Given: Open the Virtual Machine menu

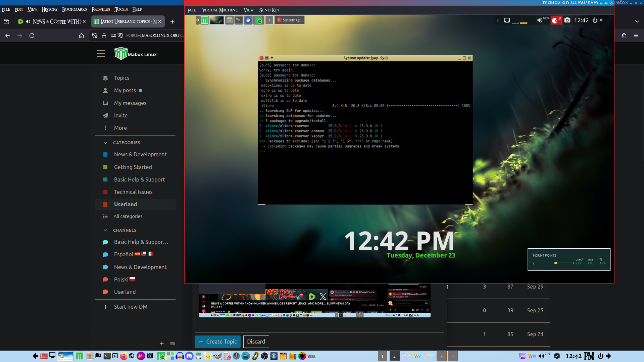Looking at the screenshot, I should [x=220, y=10].
